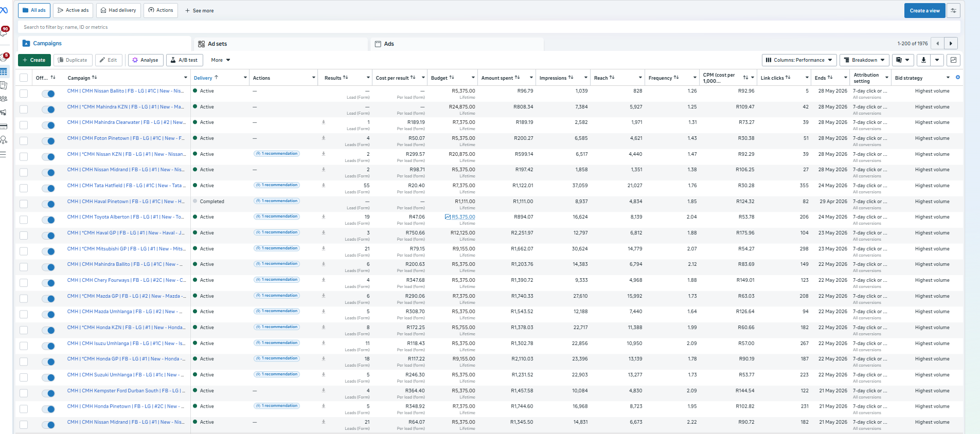Tick checkbox for CMH Haval Pinetown campaign
980x434 pixels.
coord(24,204)
